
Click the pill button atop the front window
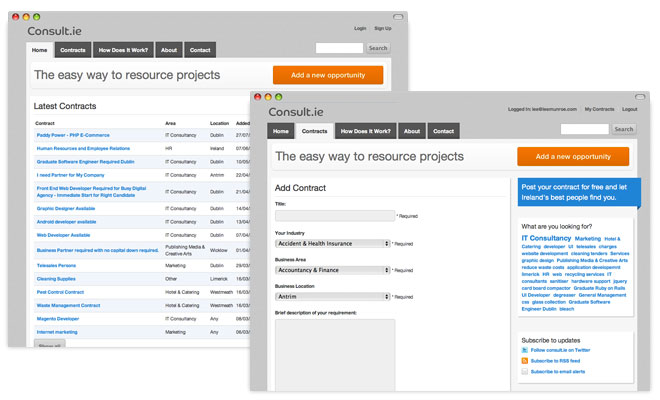click(640, 97)
